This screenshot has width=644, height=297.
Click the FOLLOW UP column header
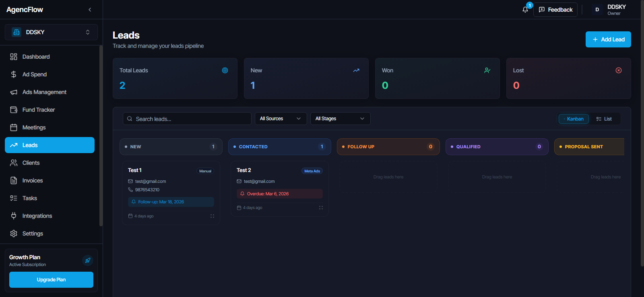tap(388, 147)
